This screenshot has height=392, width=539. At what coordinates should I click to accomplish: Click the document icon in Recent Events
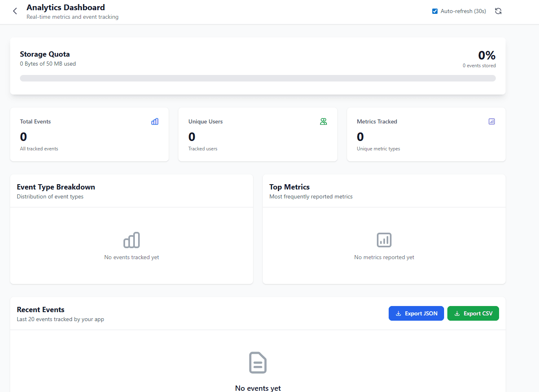[x=257, y=363]
